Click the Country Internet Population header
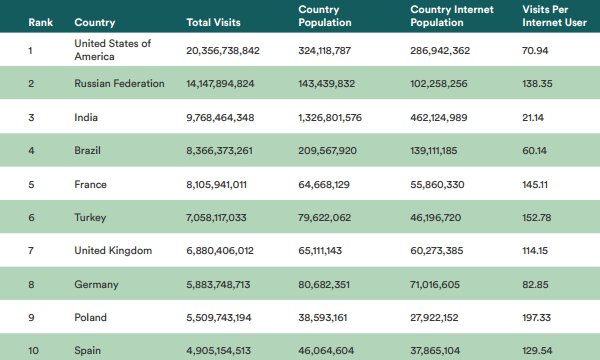 452,16
